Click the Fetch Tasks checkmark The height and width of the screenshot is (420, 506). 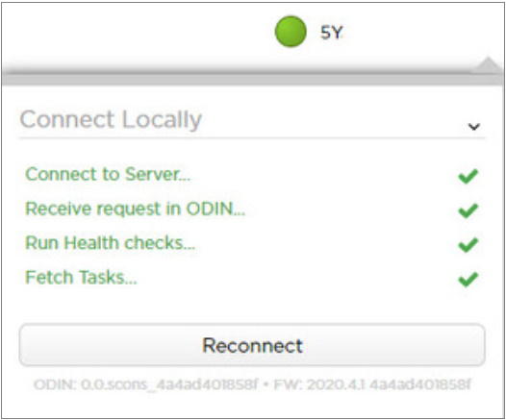(x=468, y=279)
